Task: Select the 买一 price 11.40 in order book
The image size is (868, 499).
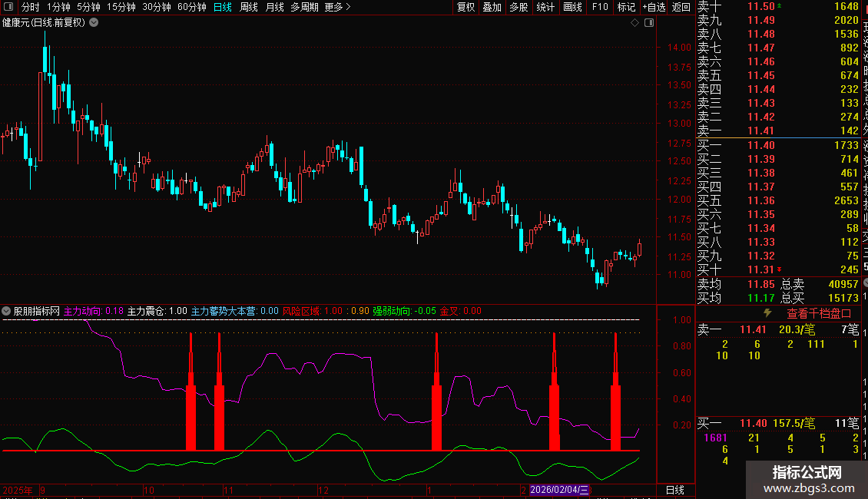Action: (x=760, y=145)
